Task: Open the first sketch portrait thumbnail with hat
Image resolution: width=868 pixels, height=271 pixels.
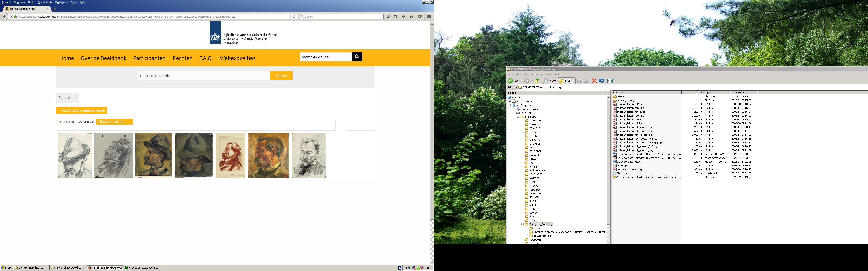Action: 75,155
